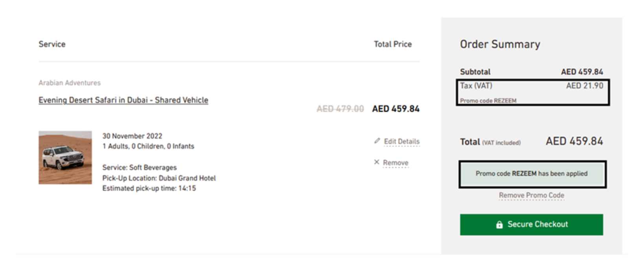644x271 pixels.
Task: Click the lock icon on Secure Checkout button
Action: coord(499,224)
